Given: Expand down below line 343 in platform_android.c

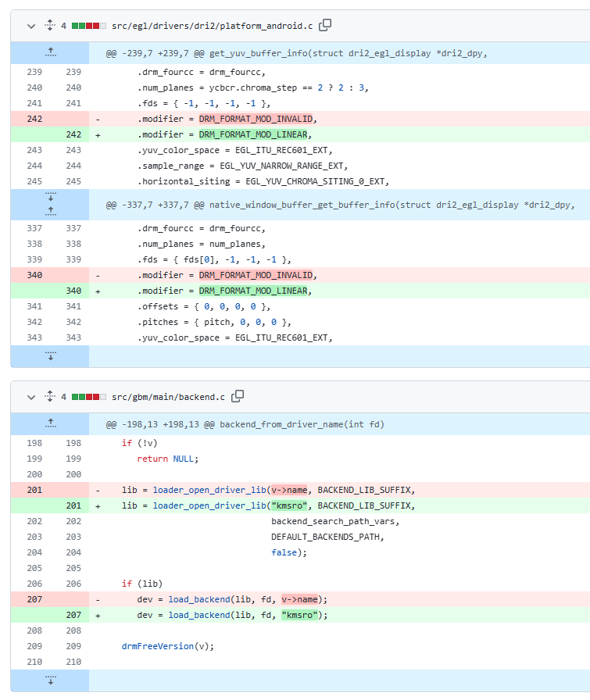Looking at the screenshot, I should tap(51, 356).
